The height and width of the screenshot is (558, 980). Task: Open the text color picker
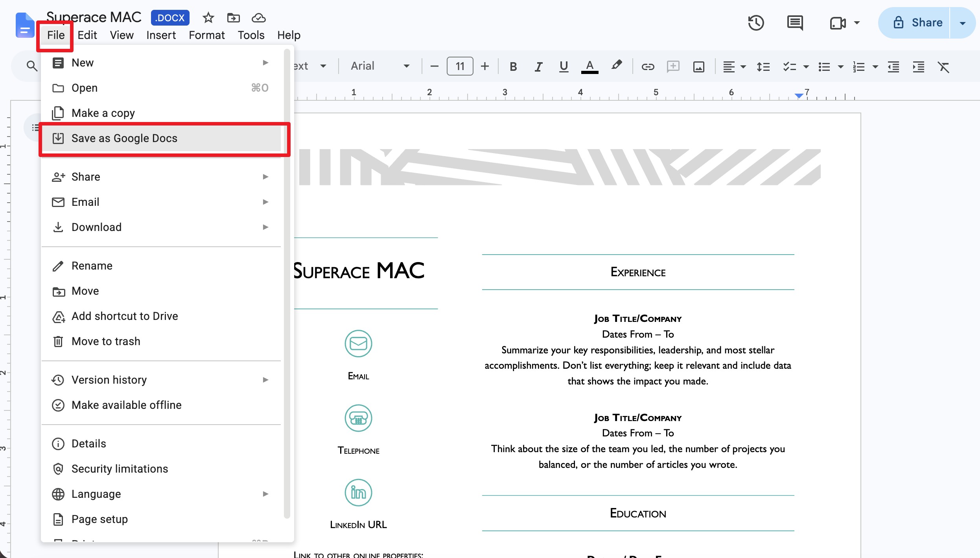[x=589, y=67]
